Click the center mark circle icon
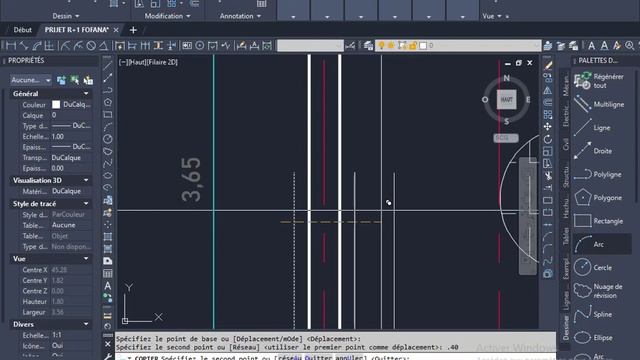Viewport: 640px width, 360px height. click(x=200, y=46)
